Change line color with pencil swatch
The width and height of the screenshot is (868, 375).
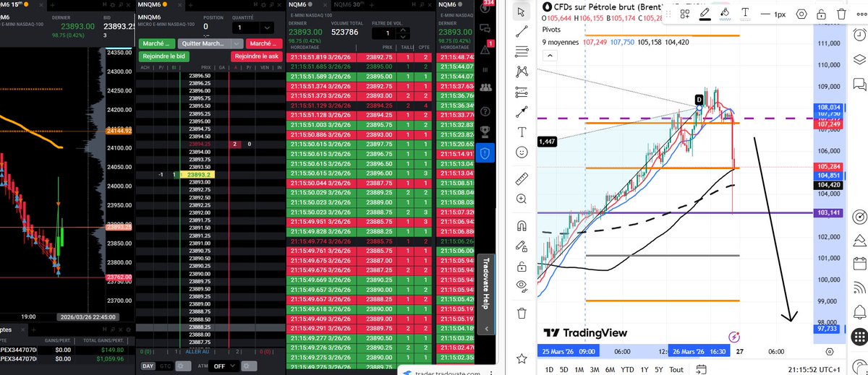tap(705, 14)
